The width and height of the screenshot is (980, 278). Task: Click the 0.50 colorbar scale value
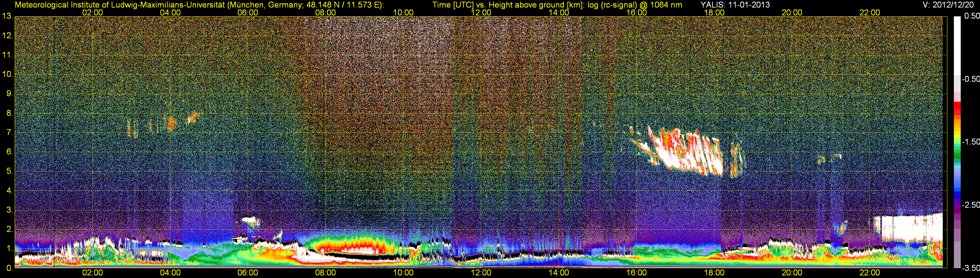tap(972, 16)
